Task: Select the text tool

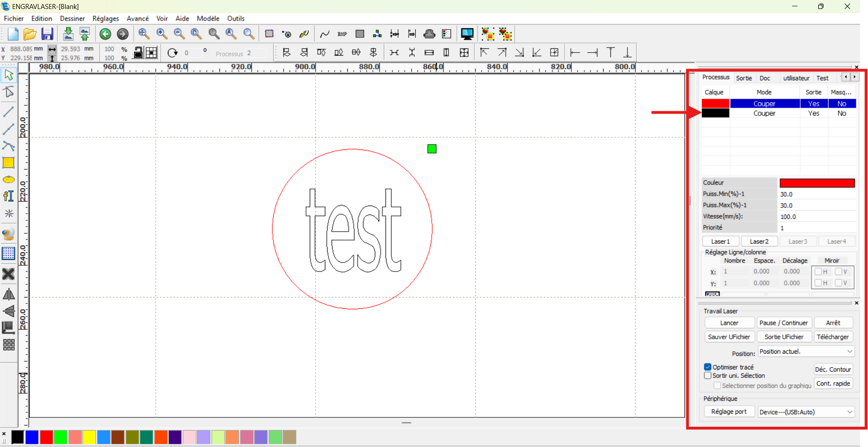Action: (x=9, y=196)
